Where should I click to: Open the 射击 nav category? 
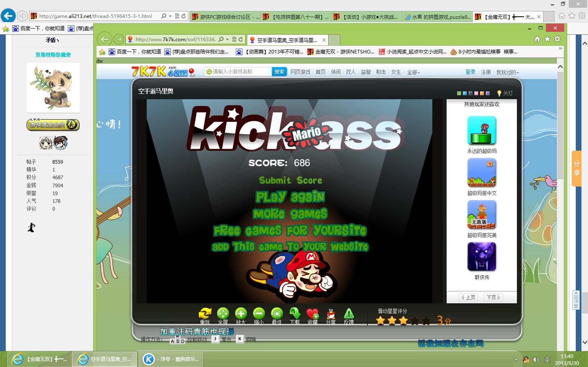click(381, 72)
